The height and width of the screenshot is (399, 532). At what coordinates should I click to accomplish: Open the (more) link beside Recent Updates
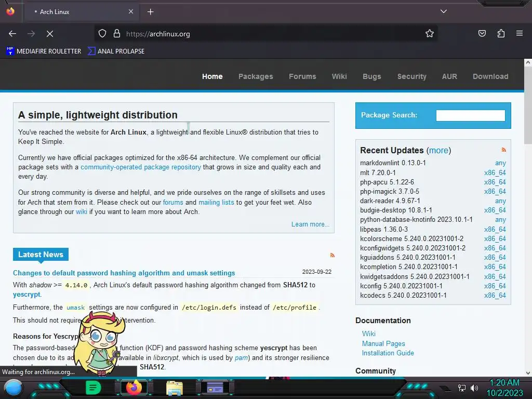click(x=438, y=150)
